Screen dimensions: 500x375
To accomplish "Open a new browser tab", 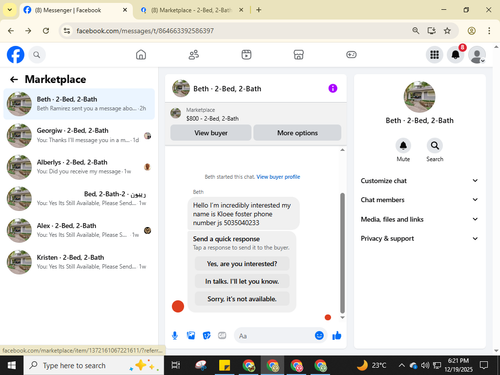I will [x=259, y=10].
